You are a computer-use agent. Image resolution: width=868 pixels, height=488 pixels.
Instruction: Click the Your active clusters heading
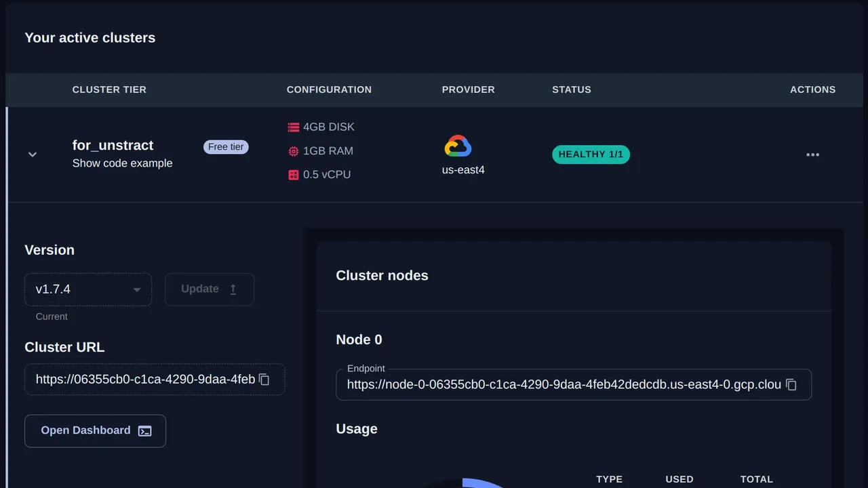tap(90, 38)
